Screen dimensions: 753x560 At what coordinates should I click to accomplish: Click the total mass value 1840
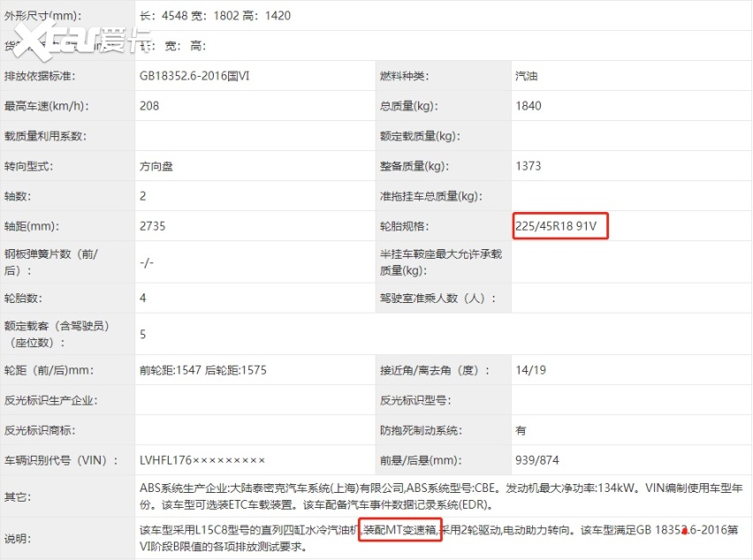pyautogui.click(x=528, y=106)
